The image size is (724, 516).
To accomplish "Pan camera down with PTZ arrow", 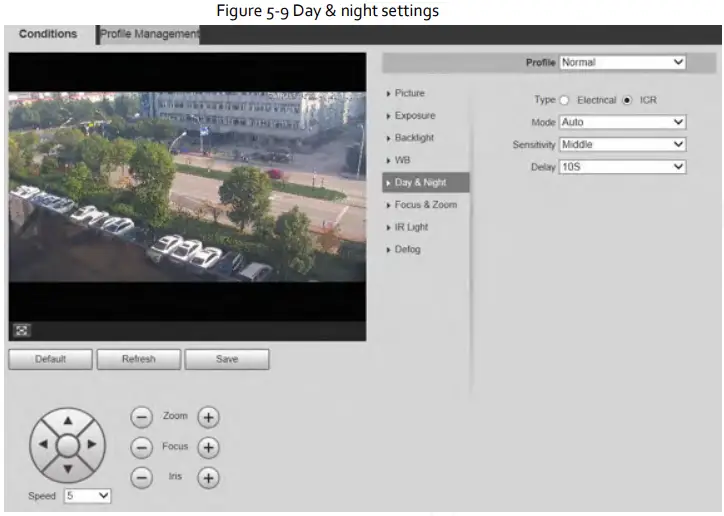I will (x=68, y=469).
